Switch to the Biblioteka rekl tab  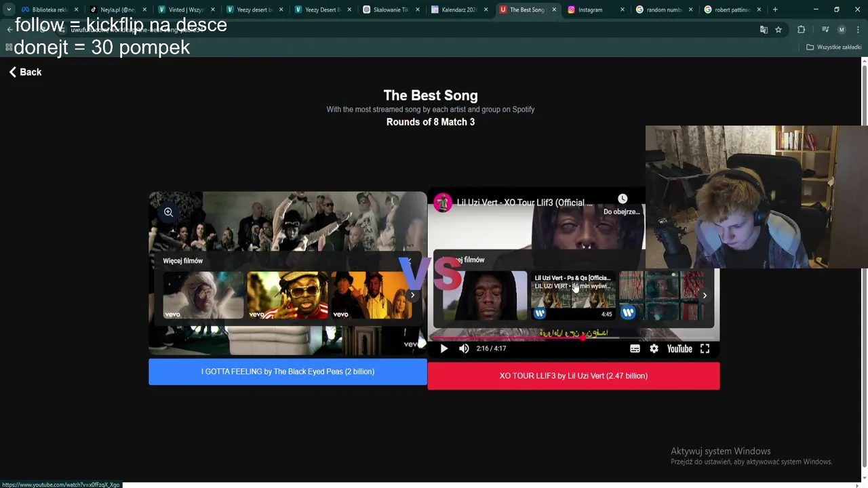point(50,9)
